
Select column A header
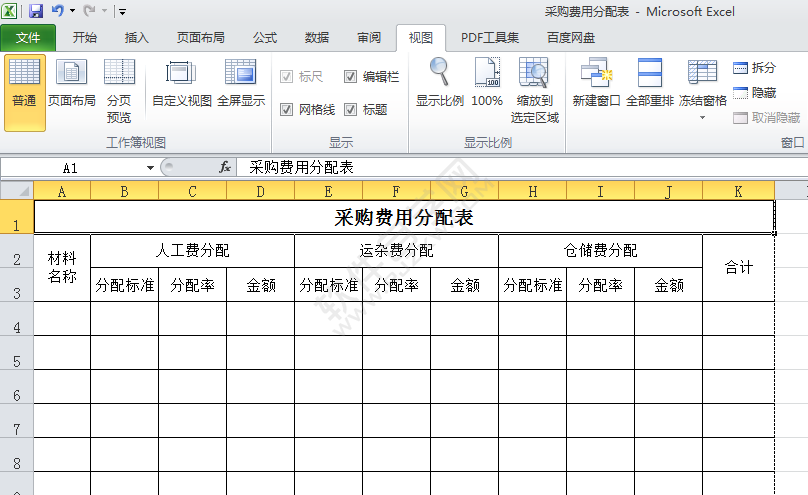coord(62,192)
